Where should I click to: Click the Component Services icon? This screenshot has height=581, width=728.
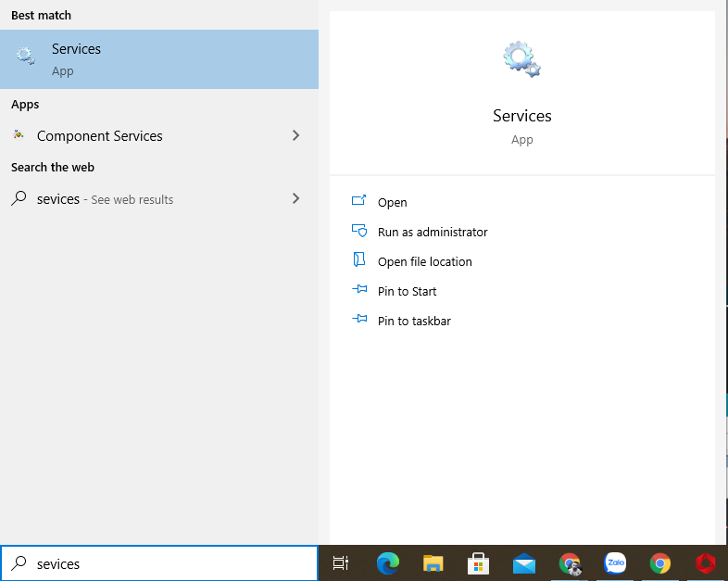pos(19,134)
